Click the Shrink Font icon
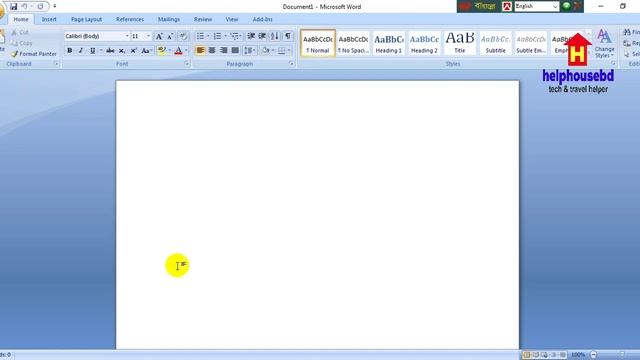 pyautogui.click(x=171, y=36)
